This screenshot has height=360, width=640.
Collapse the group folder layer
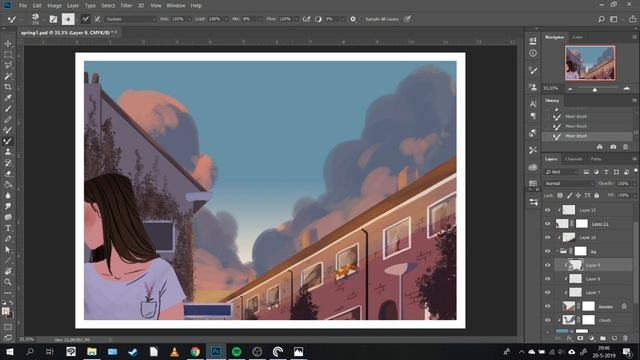click(558, 251)
